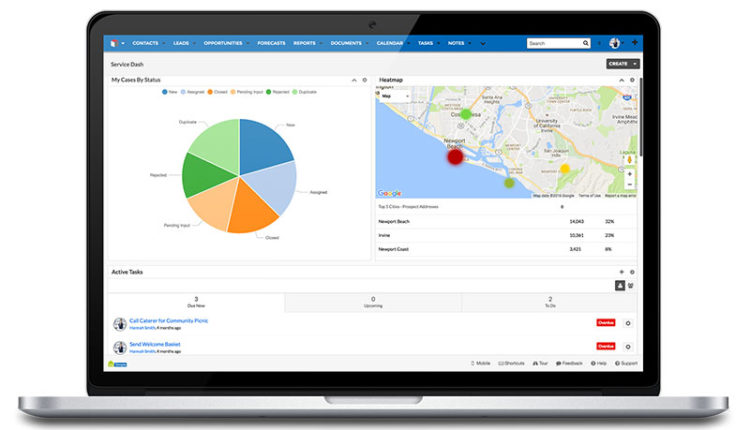This screenshot has height=430, width=750.
Task: Open Heatmap panel gear settings
Action: [631, 80]
